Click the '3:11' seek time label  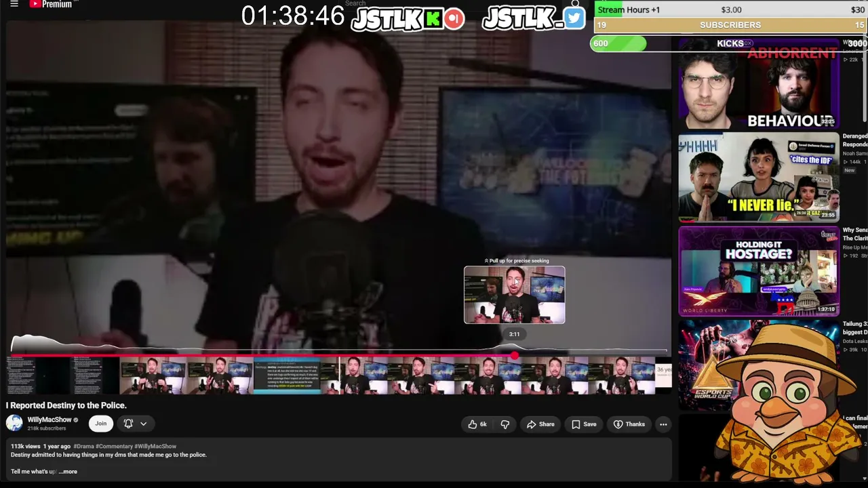click(x=515, y=334)
